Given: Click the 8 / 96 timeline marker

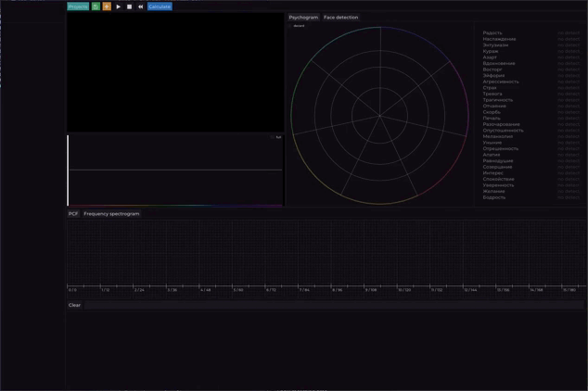Looking at the screenshot, I should coord(338,290).
